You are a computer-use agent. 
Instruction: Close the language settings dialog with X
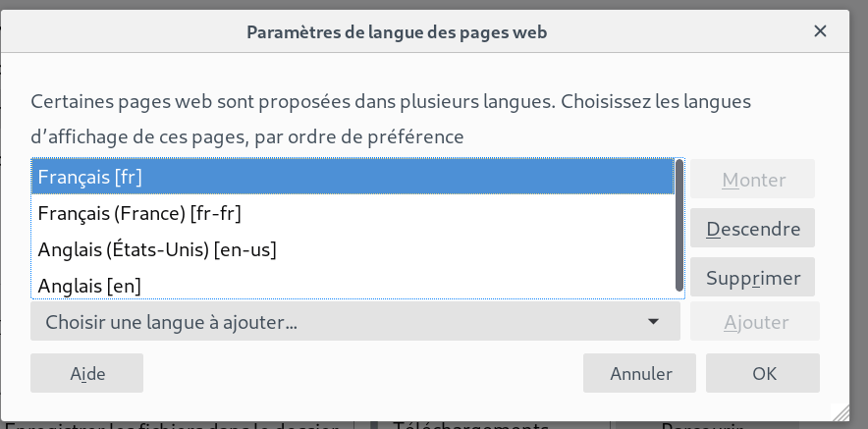tap(820, 31)
